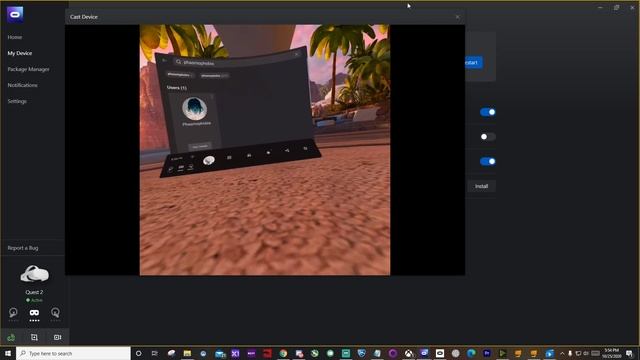The width and height of the screenshot is (640, 360).
Task: Click Report a Bug
Action: [x=23, y=248]
